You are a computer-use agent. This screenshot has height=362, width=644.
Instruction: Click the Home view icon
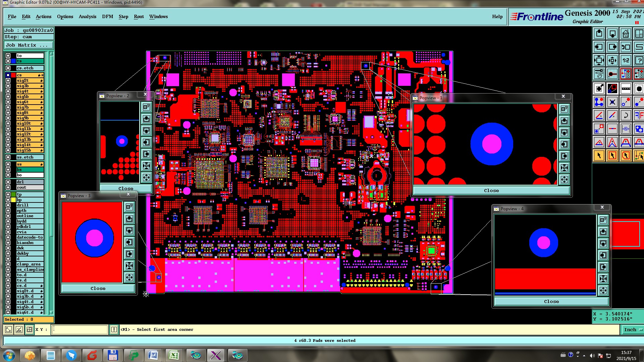click(x=626, y=34)
